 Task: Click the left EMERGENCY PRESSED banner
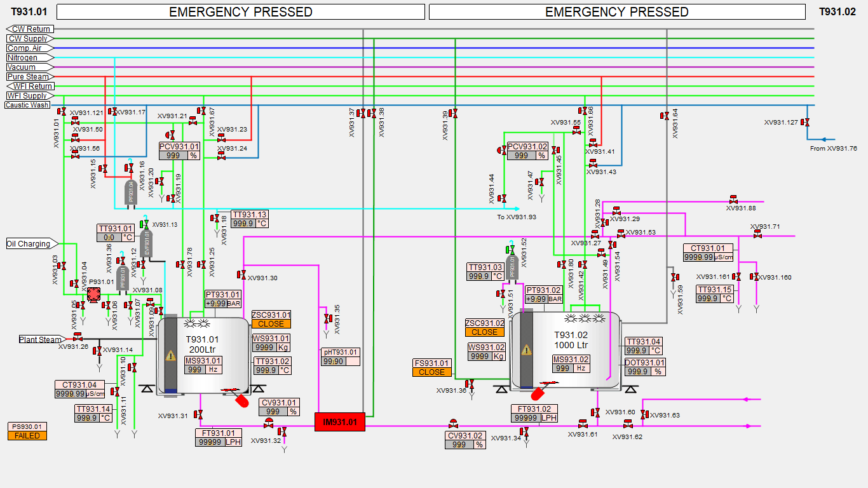240,12
